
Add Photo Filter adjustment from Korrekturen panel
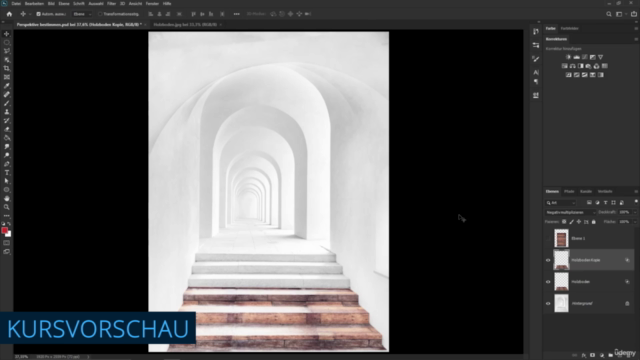[x=588, y=66]
